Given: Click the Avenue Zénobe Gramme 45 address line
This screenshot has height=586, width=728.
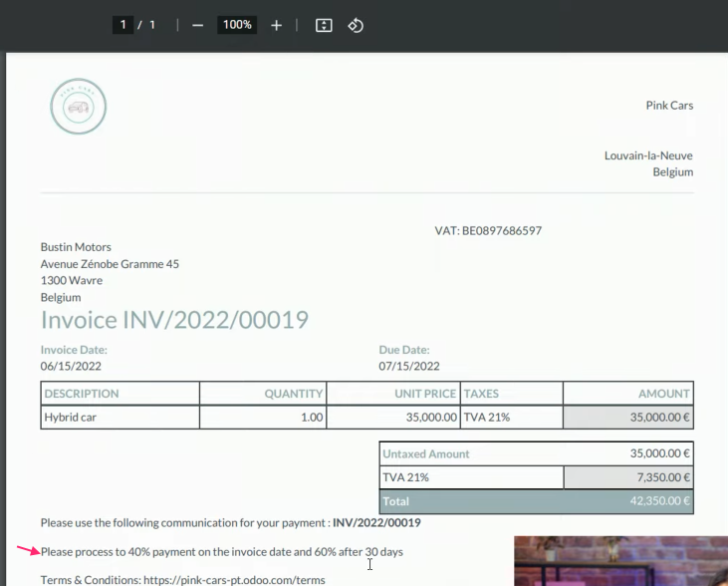Looking at the screenshot, I should click(110, 264).
